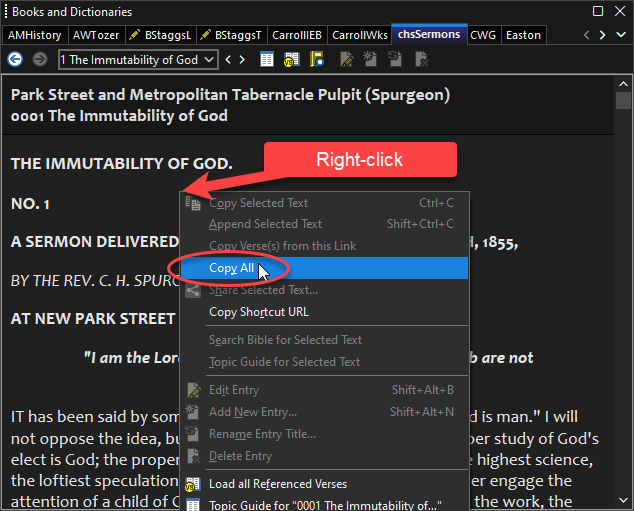The width and height of the screenshot is (634, 511).
Task: Select Topic Guide for "0001 The Immutability of..."
Action: 324,505
